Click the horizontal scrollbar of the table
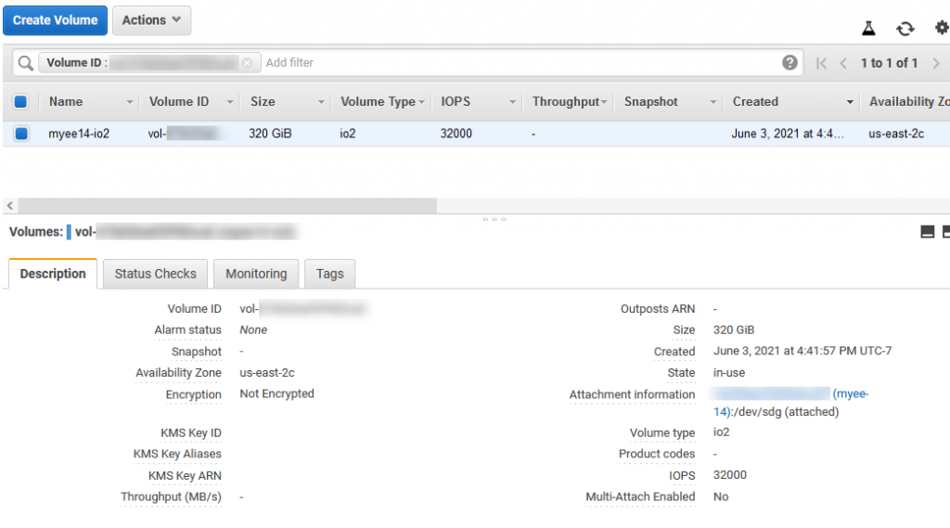950x528 pixels. [x=227, y=206]
